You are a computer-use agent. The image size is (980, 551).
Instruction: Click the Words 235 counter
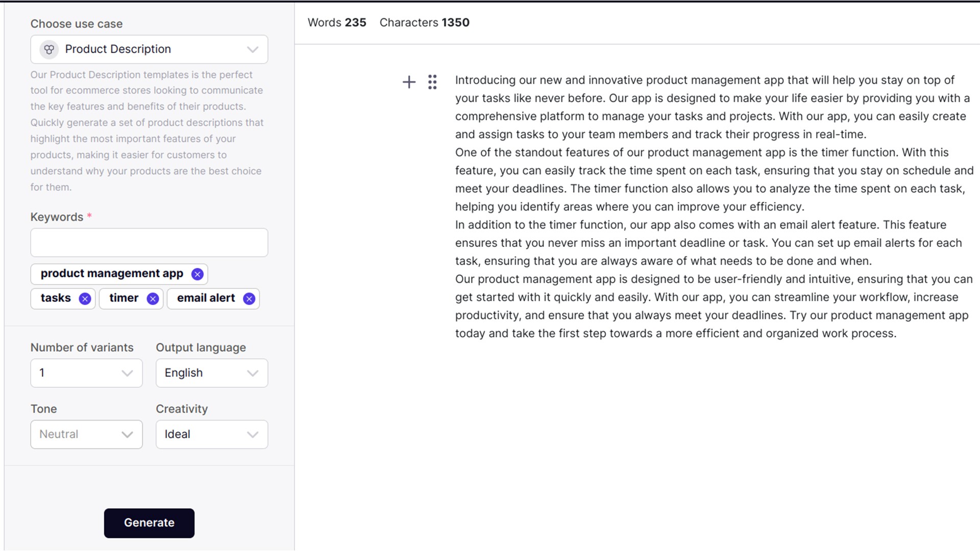(337, 22)
